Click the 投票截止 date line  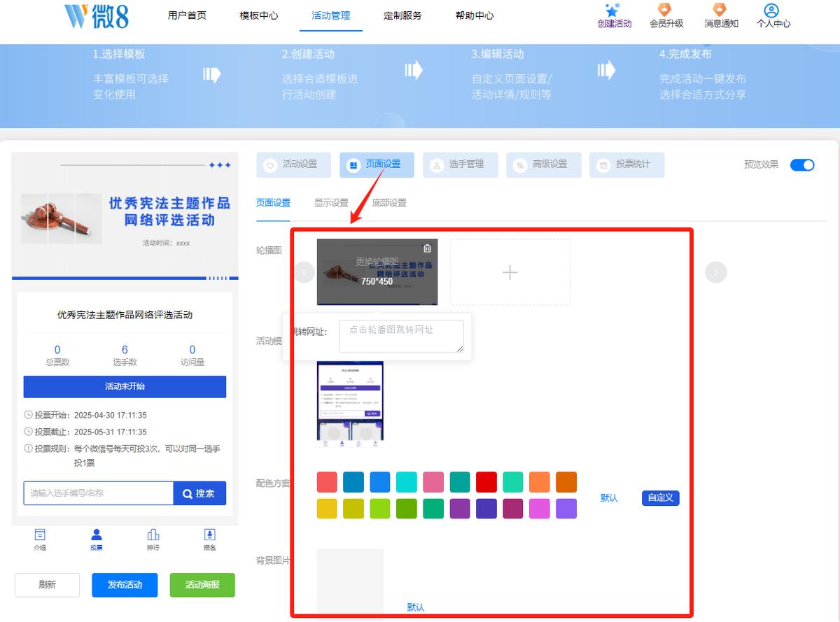click(x=85, y=432)
